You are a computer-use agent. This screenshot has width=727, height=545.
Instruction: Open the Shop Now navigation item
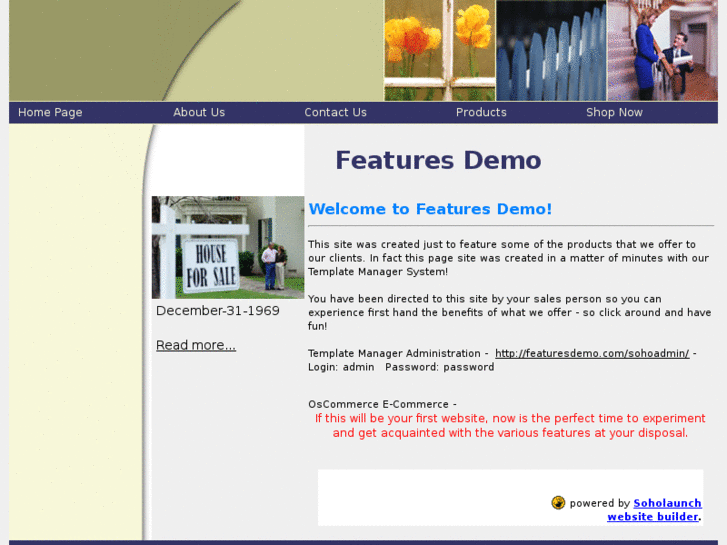[614, 112]
